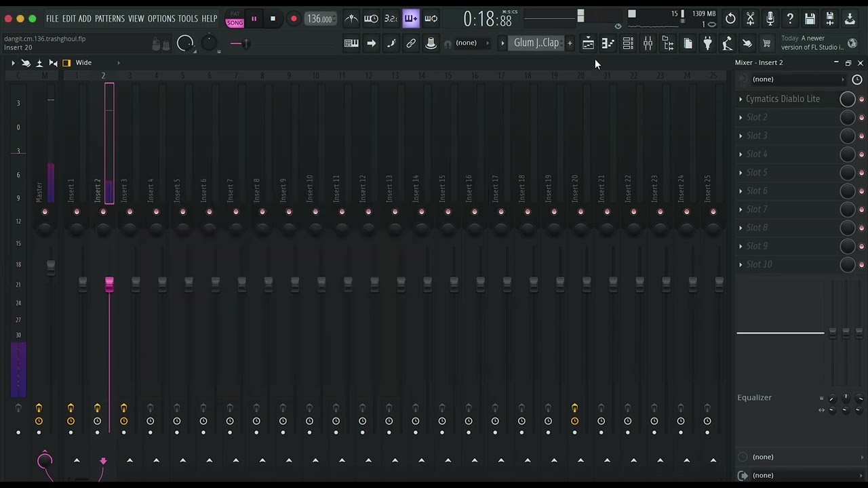Open the PATTERNS menu
The image size is (868, 488).
[x=109, y=19]
